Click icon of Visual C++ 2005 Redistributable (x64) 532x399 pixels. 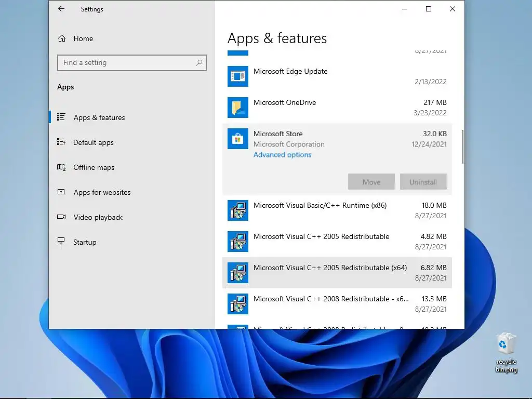point(238,273)
